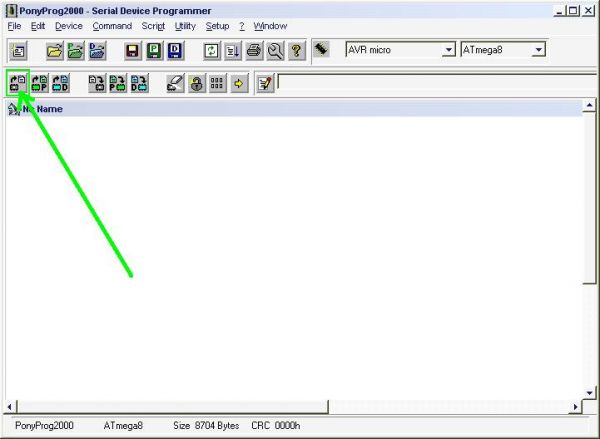This screenshot has height=439, width=600.
Task: Open the Setup menu
Action: coord(217,26)
